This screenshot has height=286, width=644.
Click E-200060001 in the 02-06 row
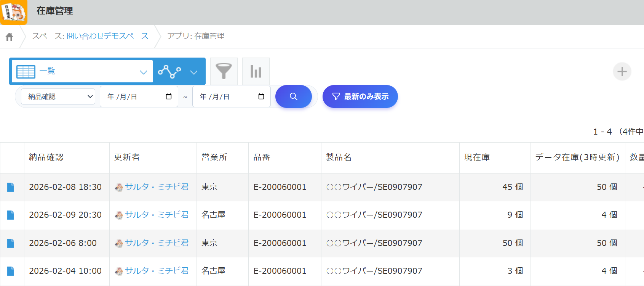coord(280,243)
